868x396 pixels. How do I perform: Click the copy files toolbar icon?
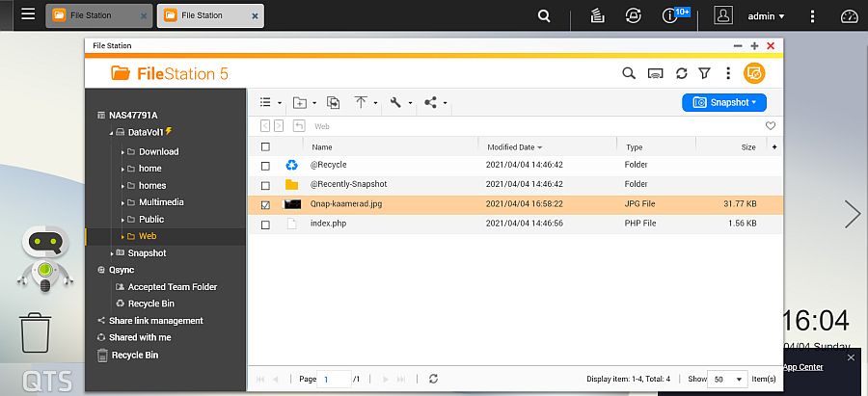[334, 102]
